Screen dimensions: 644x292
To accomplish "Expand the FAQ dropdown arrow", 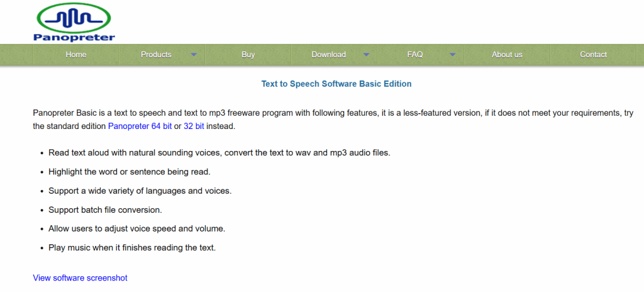I will 453,55.
